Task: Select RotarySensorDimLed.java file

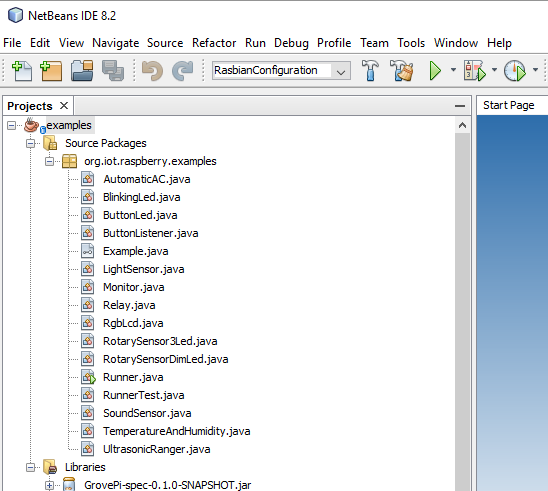Action: point(165,359)
